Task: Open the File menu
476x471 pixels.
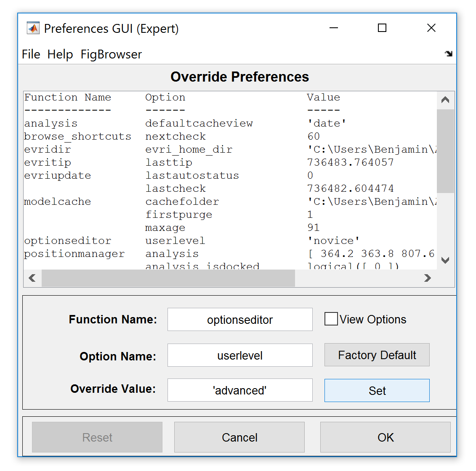Action: point(31,54)
